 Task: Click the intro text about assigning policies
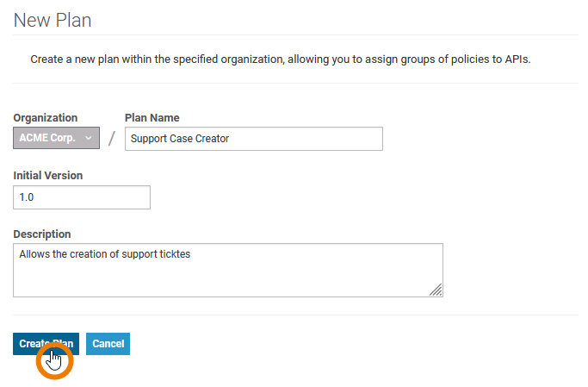[281, 59]
